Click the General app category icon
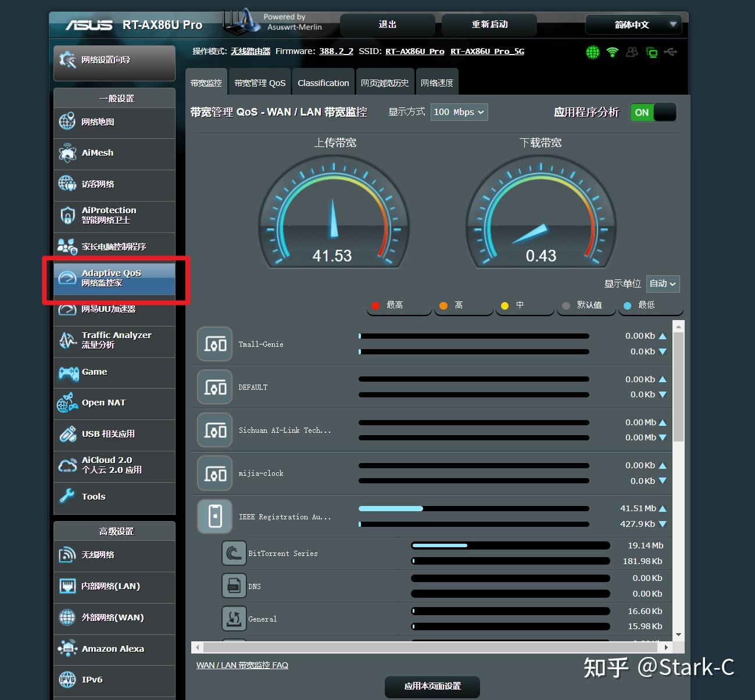 click(x=234, y=619)
